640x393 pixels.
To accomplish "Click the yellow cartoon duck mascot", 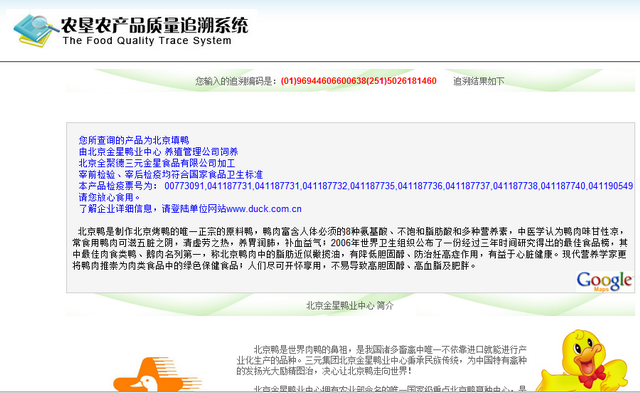I will coord(582,361).
